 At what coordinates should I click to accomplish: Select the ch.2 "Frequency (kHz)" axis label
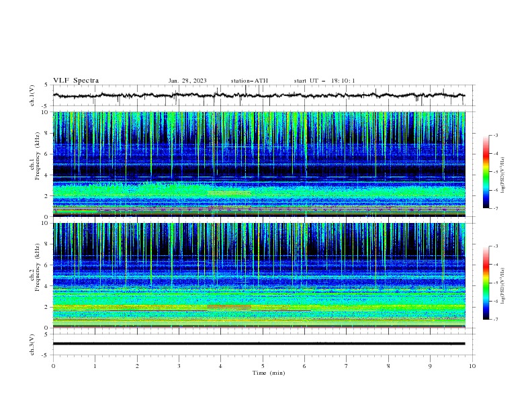tap(37, 267)
